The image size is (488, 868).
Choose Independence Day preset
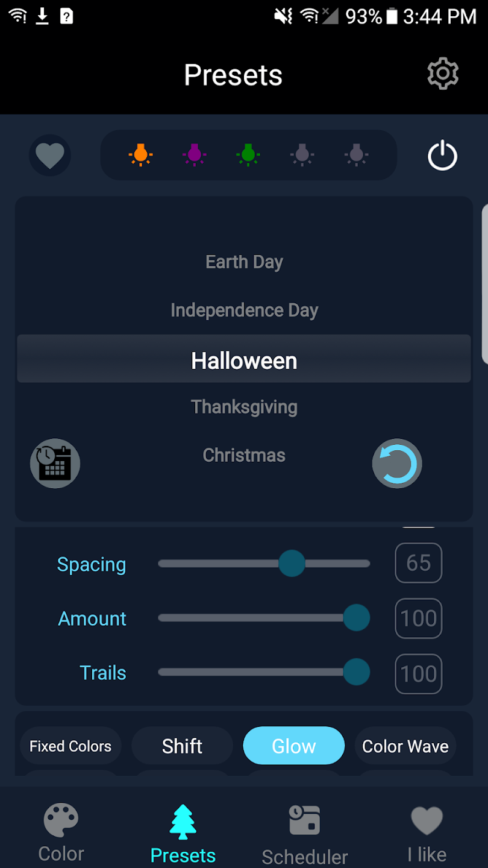(244, 310)
